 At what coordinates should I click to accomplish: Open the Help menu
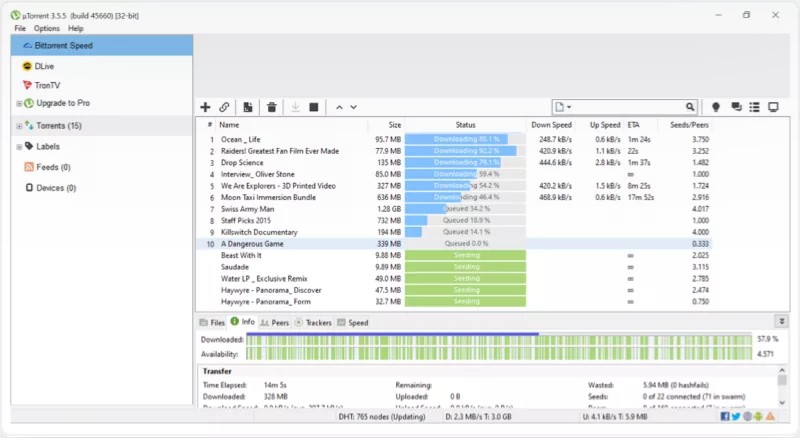(x=76, y=29)
